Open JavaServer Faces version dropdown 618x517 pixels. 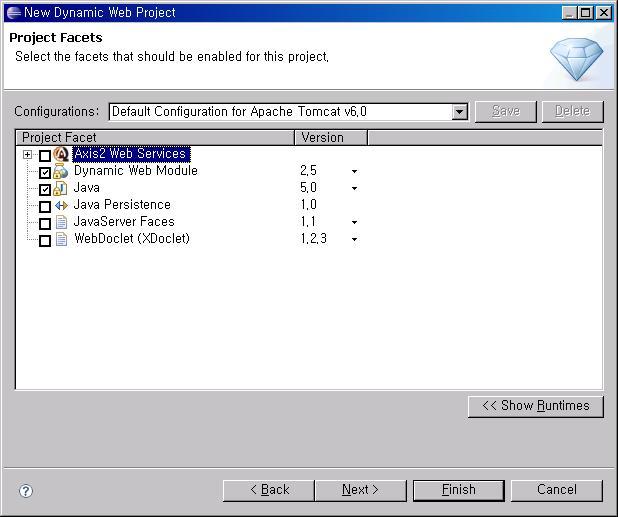click(x=354, y=222)
